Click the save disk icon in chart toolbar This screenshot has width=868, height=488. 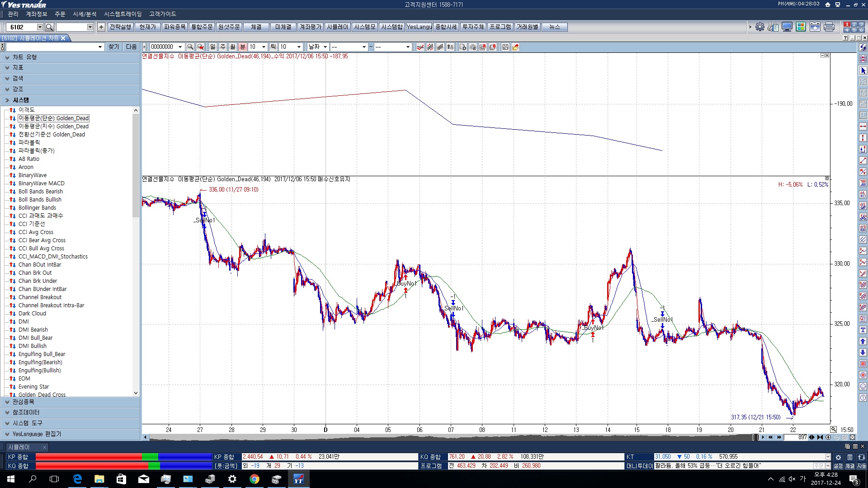(505, 47)
